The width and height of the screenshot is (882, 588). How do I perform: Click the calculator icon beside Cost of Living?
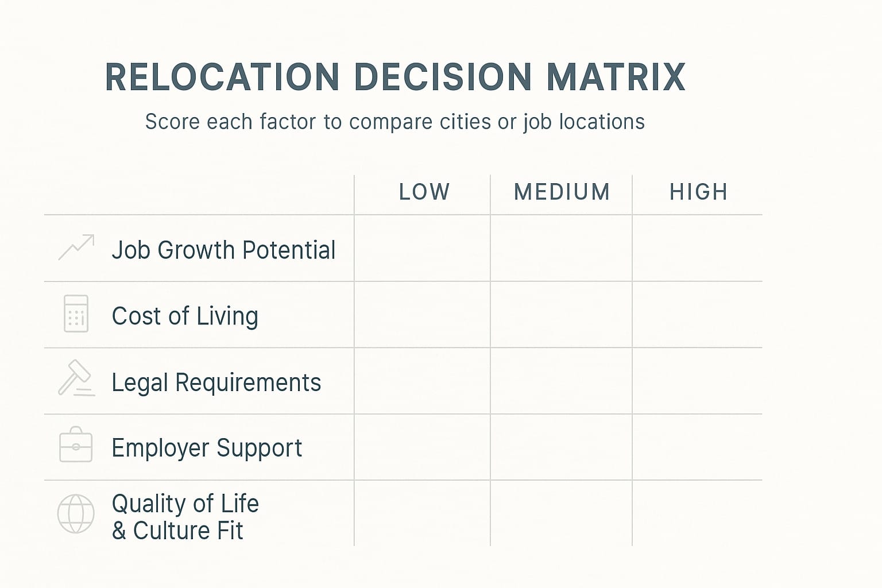click(76, 314)
